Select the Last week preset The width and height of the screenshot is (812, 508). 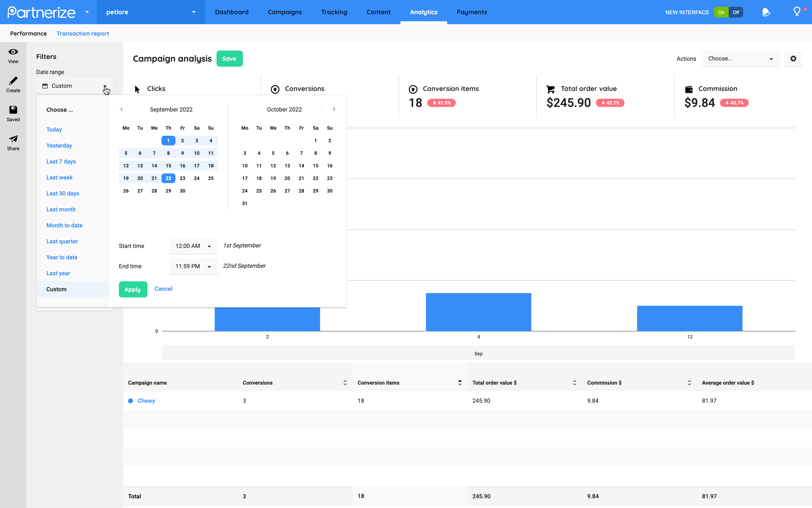59,177
